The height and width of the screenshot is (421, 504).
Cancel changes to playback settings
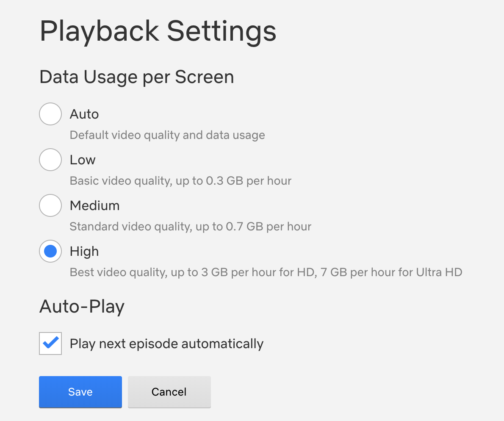click(x=169, y=392)
